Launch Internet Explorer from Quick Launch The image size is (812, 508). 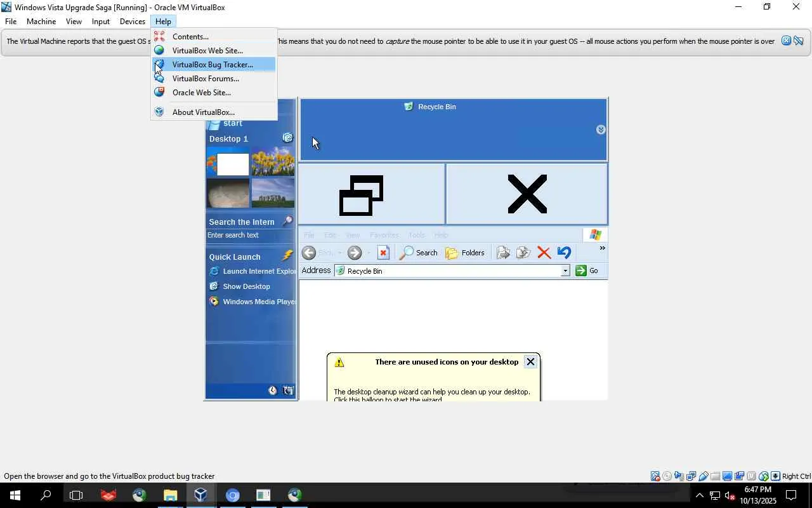252,272
